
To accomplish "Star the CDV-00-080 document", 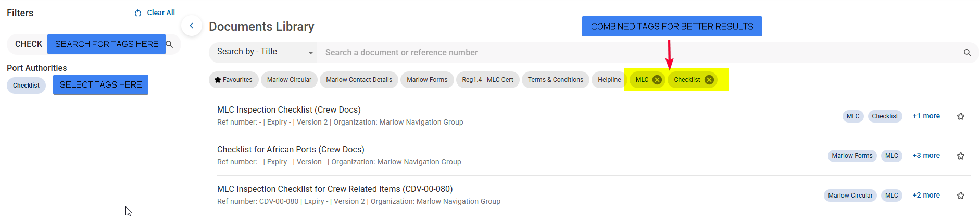I will (961, 196).
